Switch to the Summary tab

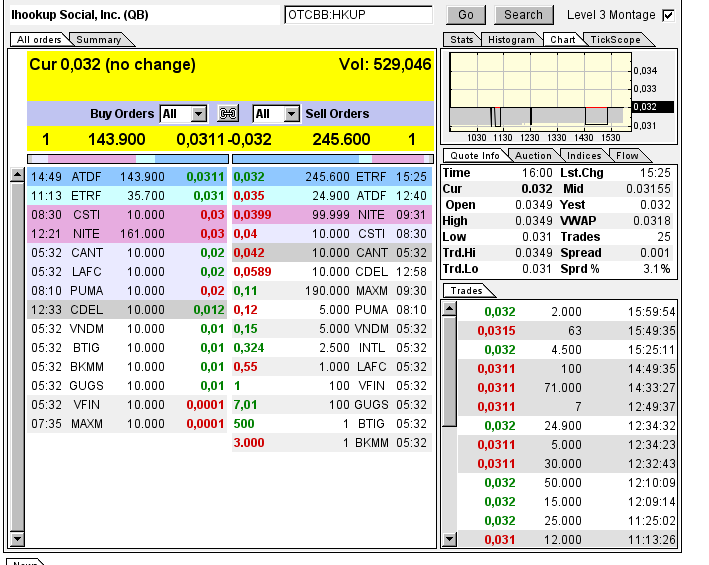[99, 40]
